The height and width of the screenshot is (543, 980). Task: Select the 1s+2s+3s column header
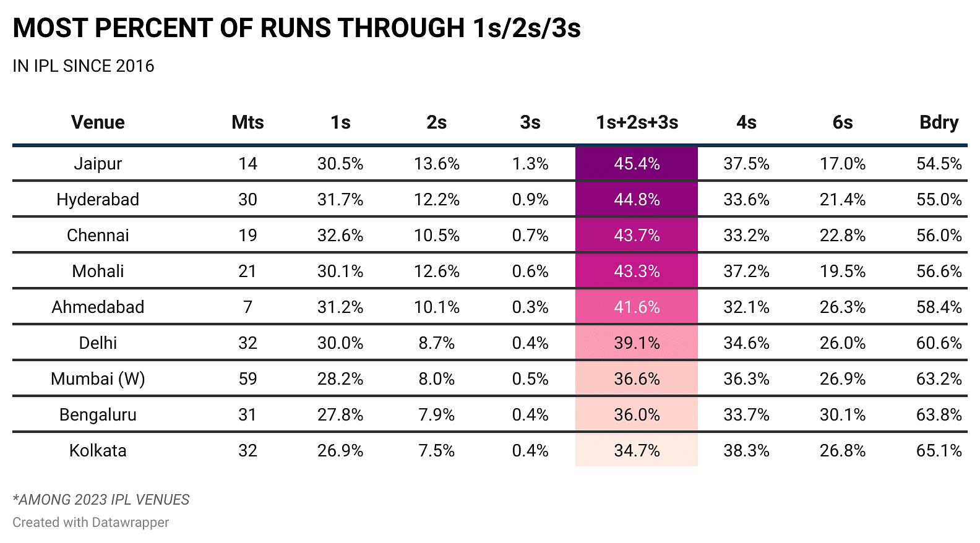click(637, 122)
